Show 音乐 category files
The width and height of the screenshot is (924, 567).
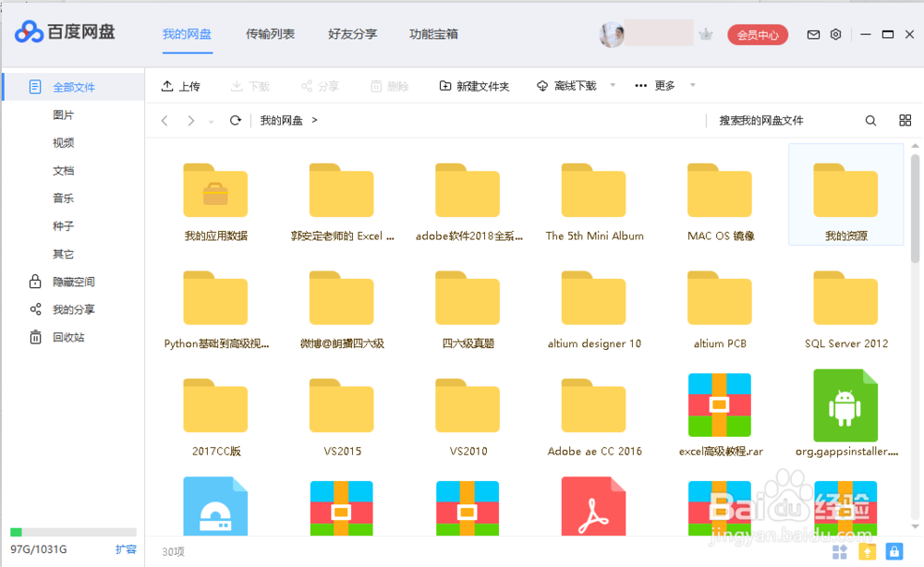tap(63, 199)
